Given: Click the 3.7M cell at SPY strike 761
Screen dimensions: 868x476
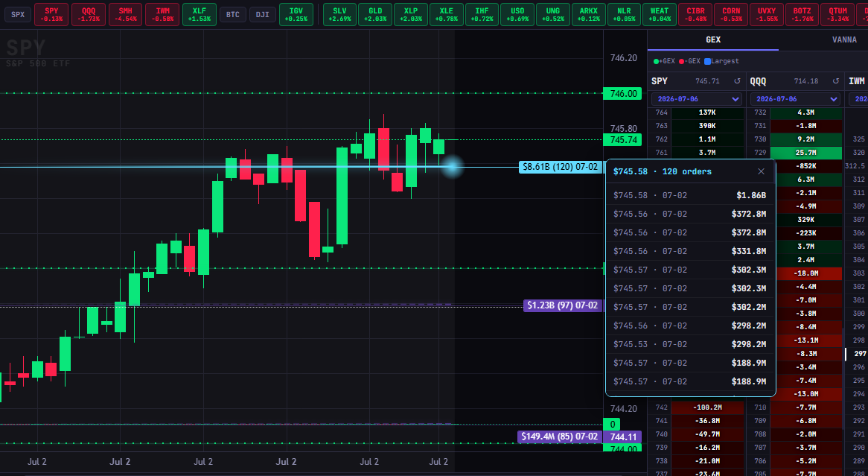Looking at the screenshot, I should [x=707, y=153].
